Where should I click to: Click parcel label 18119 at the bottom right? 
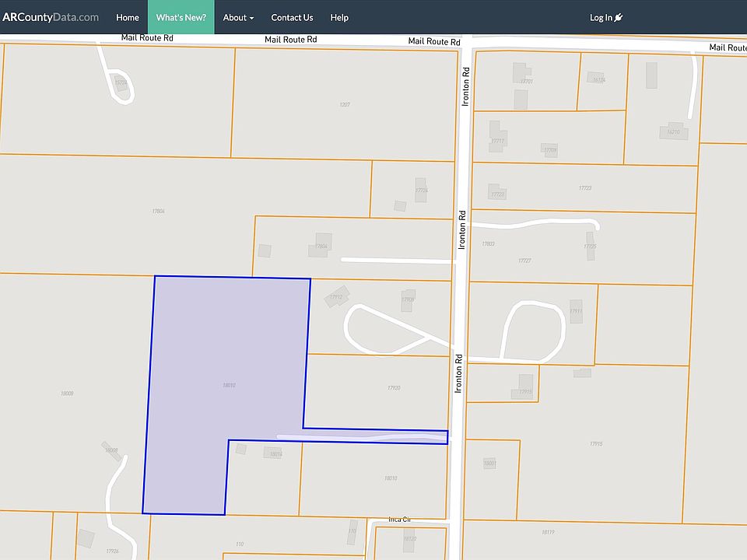(x=548, y=532)
